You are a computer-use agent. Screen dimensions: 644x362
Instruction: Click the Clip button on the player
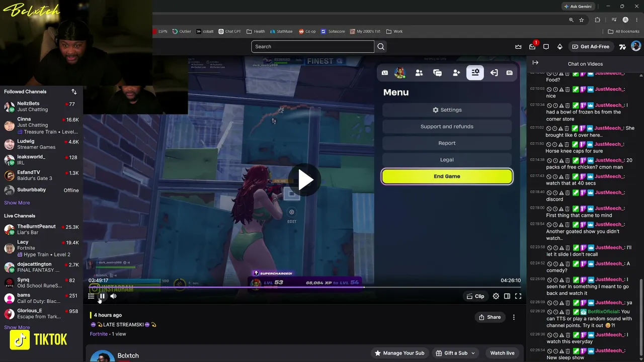[475, 296]
